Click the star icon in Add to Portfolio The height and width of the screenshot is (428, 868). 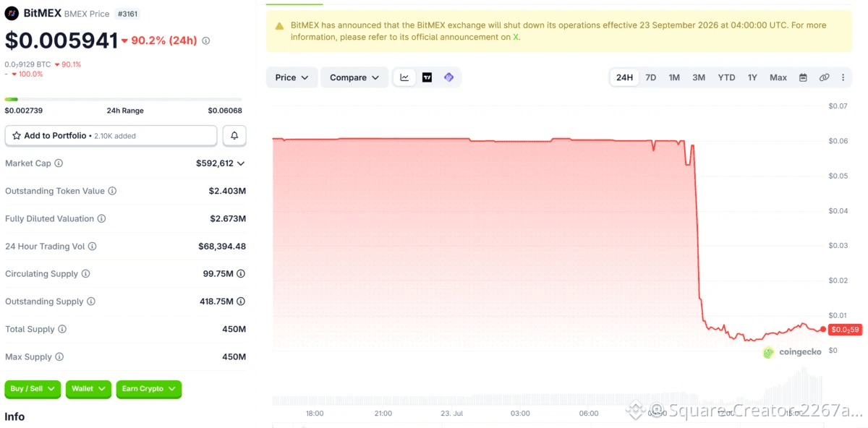point(17,135)
